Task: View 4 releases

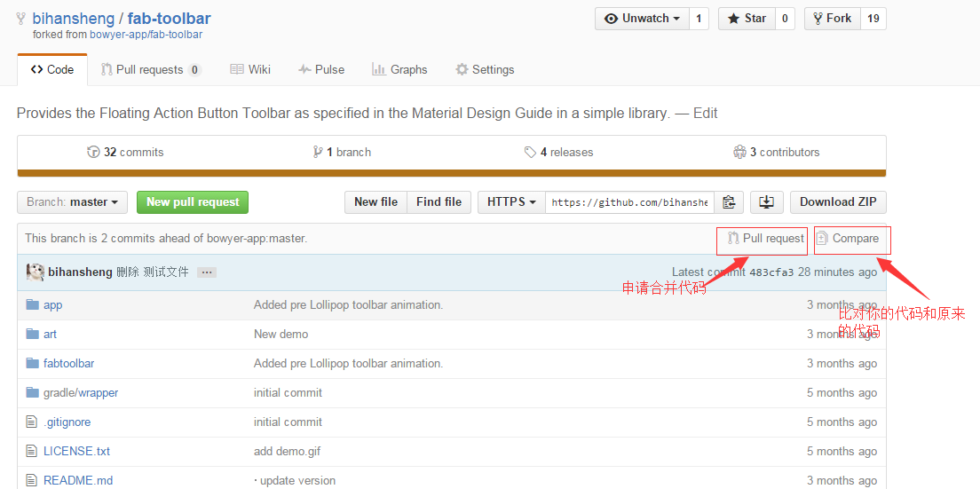Action: click(x=558, y=153)
